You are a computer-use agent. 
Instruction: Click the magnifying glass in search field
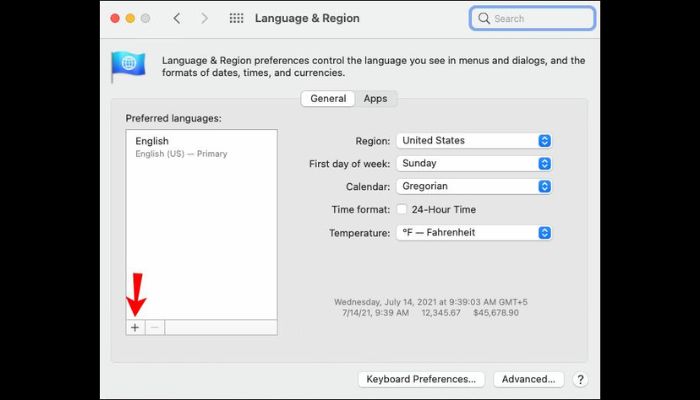[484, 18]
